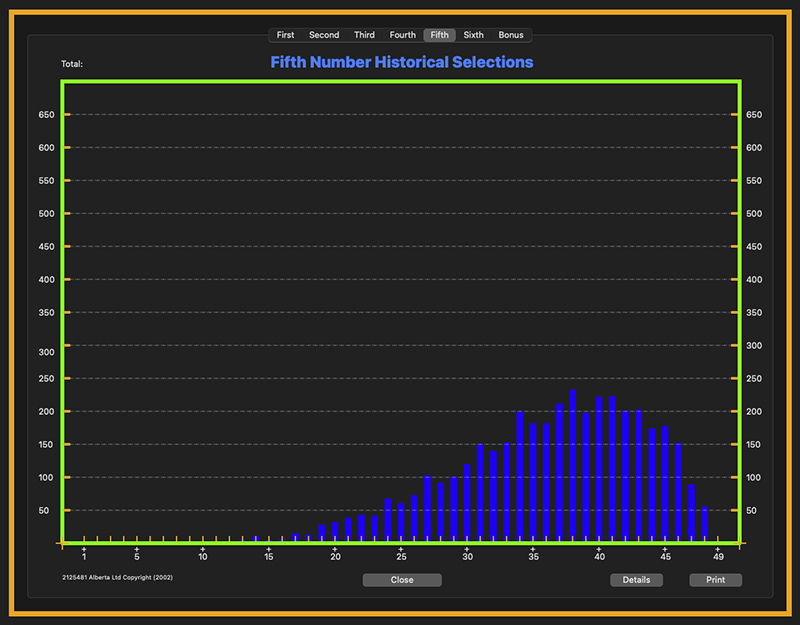Click the x-axis label 1
Viewport: 800px width, 625px height.
click(x=84, y=557)
